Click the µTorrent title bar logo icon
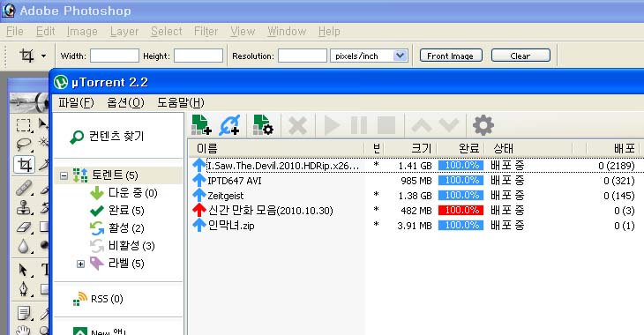This screenshot has height=335, width=644. 61,82
